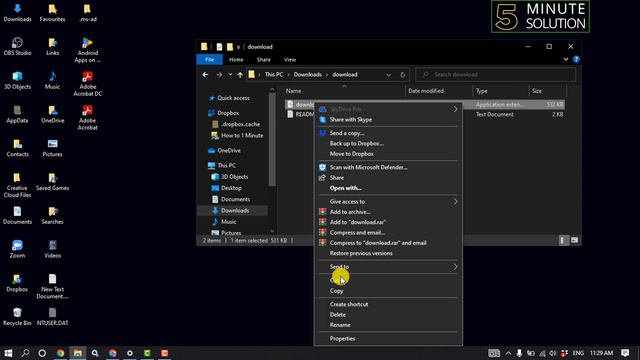Show hidden system tray icons
This screenshot has width=640, height=360.
pos(508,353)
